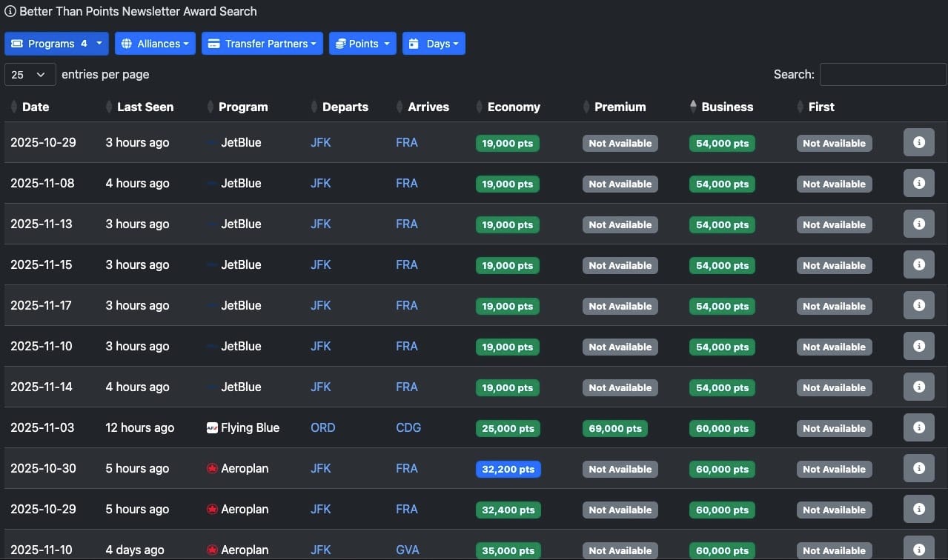Click the 'entries per page' label
This screenshot has width=948, height=560.
(105, 74)
